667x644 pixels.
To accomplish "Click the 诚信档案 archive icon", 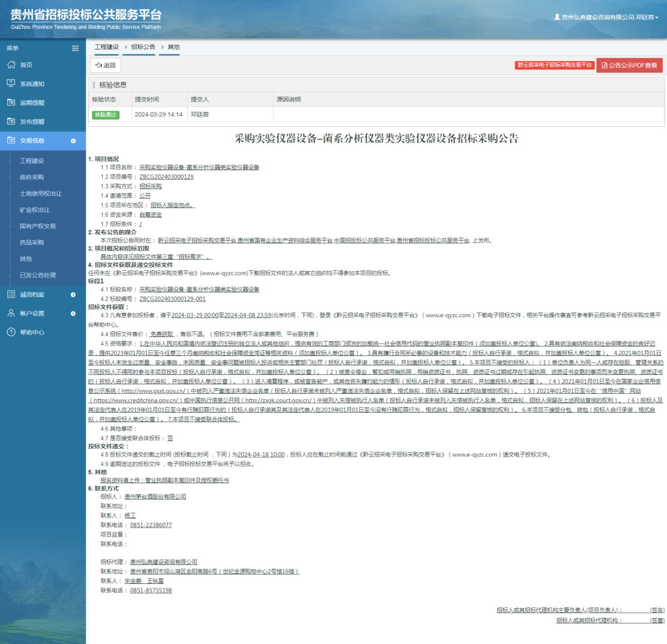I will 11,294.
